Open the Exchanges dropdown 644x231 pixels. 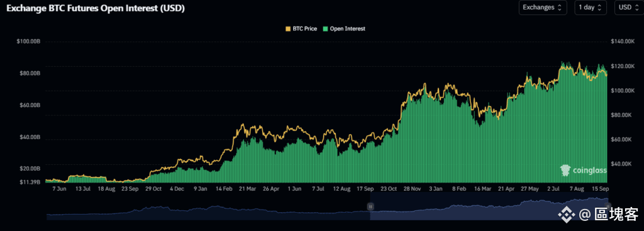tap(543, 8)
